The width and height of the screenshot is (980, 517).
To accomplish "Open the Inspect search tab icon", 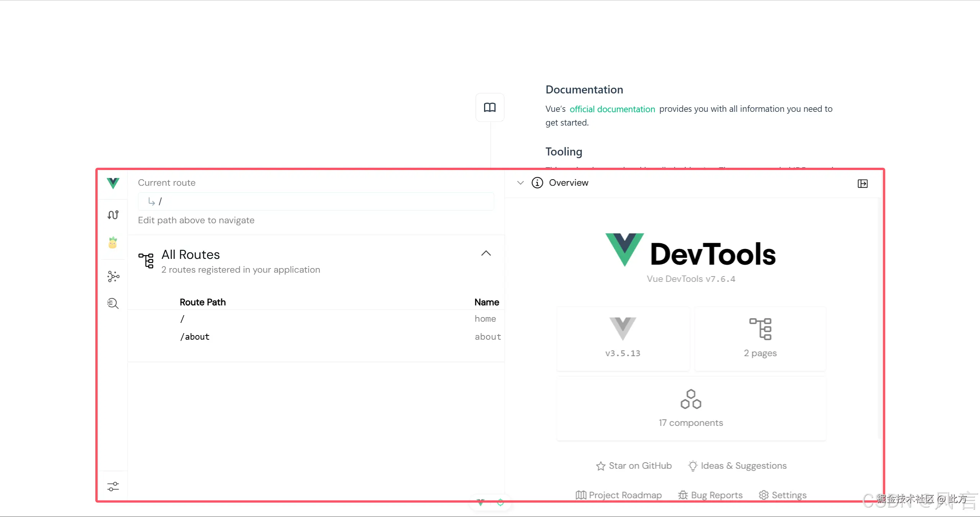I will click(x=113, y=303).
